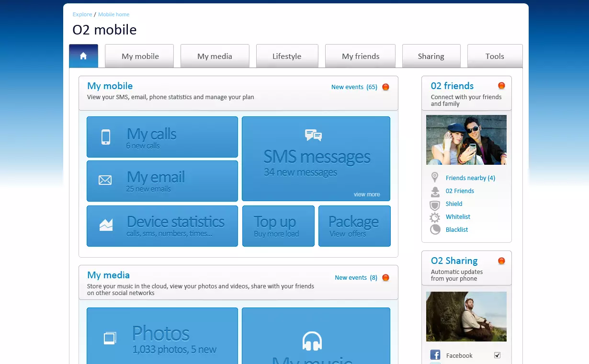Image resolution: width=589 pixels, height=364 pixels.
Task: Switch to the My mobile tab
Action: (x=140, y=56)
